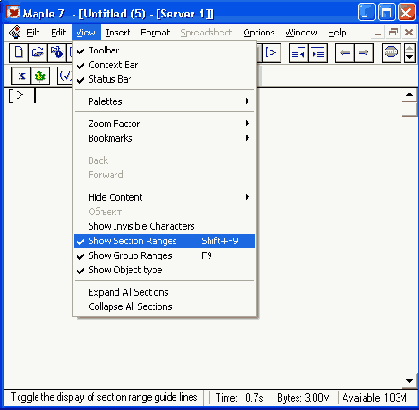Image resolution: width=419 pixels, height=410 pixels.
Task: Go back with left arrow toolbar icon
Action: [345, 53]
